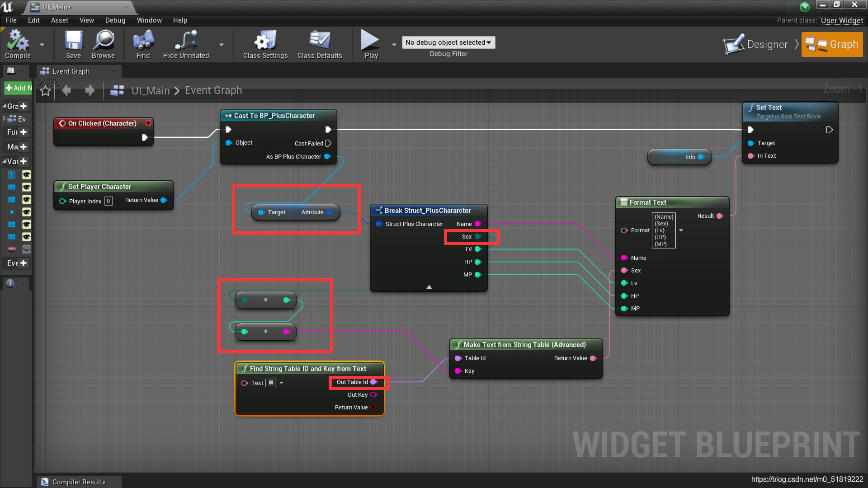868x488 pixels.
Task: Switch to the Designer tab
Action: [x=764, y=44]
